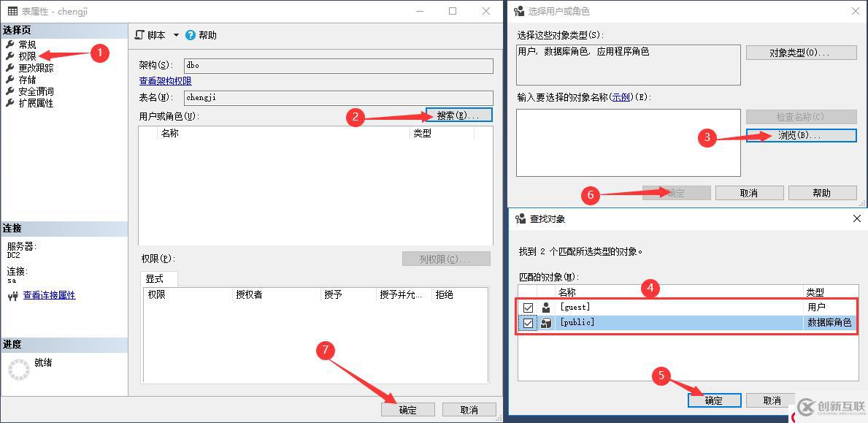This screenshot has height=423, width=868.
Task: Uncheck the [guest] checkbox
Action: 529,307
